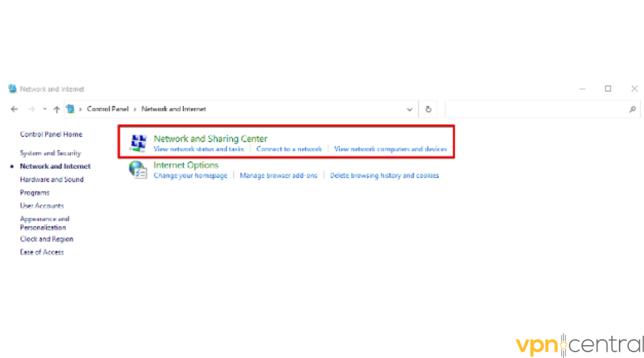Click Change your homepage link
The image size is (644, 358).
190,175
